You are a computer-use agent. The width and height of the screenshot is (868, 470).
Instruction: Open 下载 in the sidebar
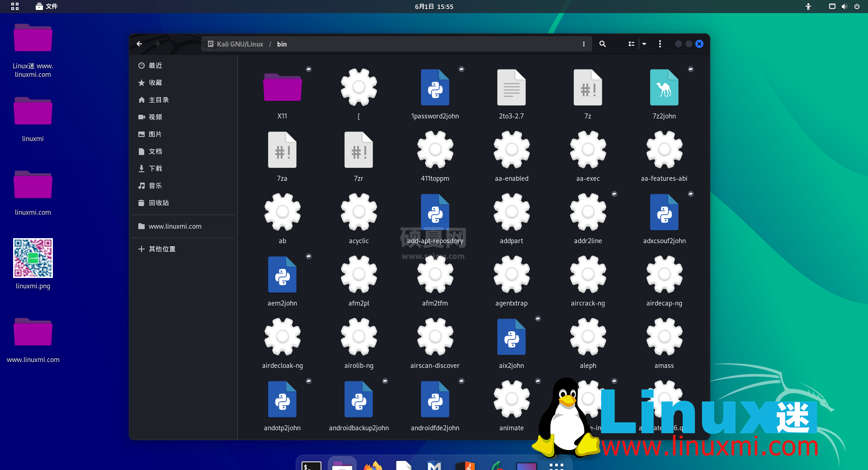[x=183, y=169]
